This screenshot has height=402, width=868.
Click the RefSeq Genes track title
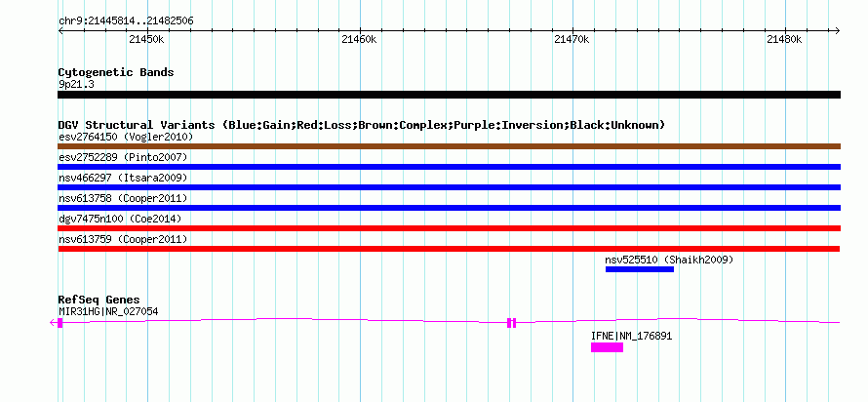99,301
